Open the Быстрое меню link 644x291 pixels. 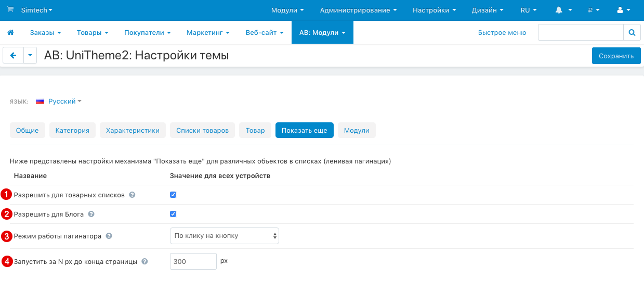[502, 32]
